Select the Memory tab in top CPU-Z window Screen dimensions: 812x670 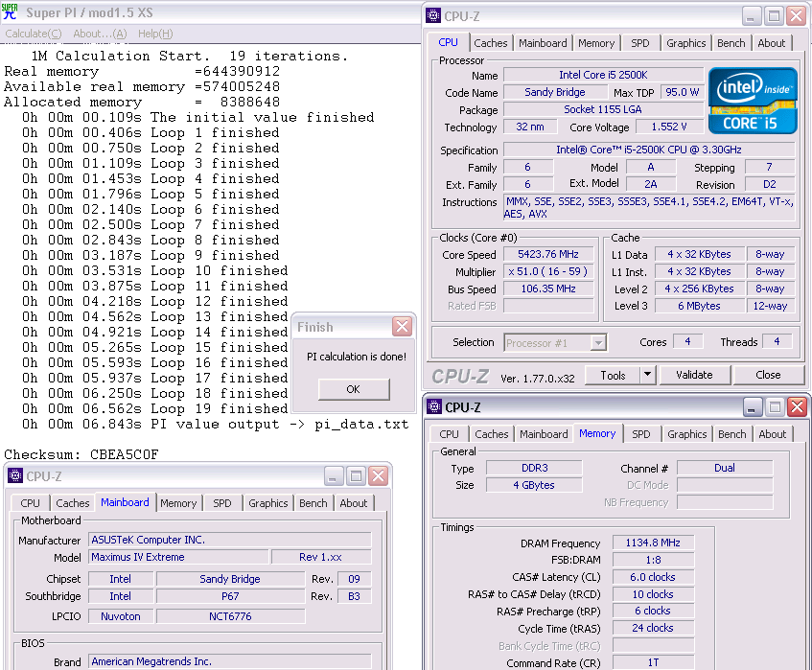pyautogui.click(x=596, y=43)
